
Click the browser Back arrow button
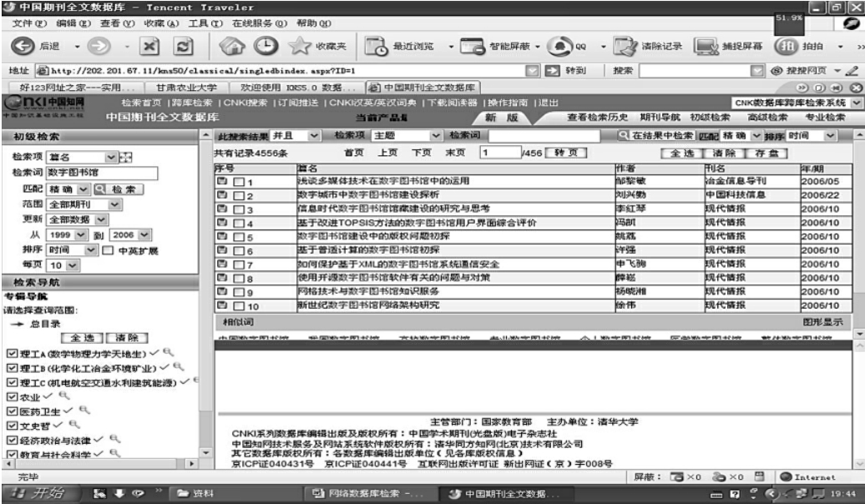(x=23, y=46)
